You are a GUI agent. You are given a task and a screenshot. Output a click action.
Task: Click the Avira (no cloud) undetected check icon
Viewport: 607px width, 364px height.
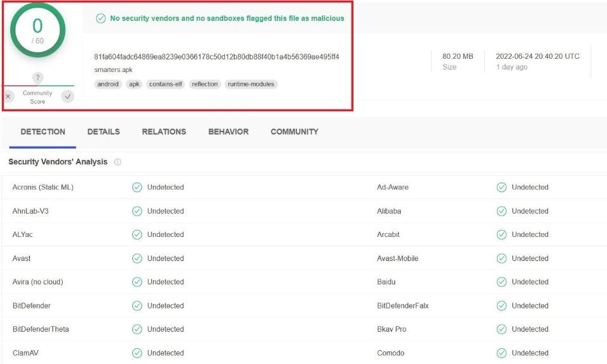[x=137, y=282]
